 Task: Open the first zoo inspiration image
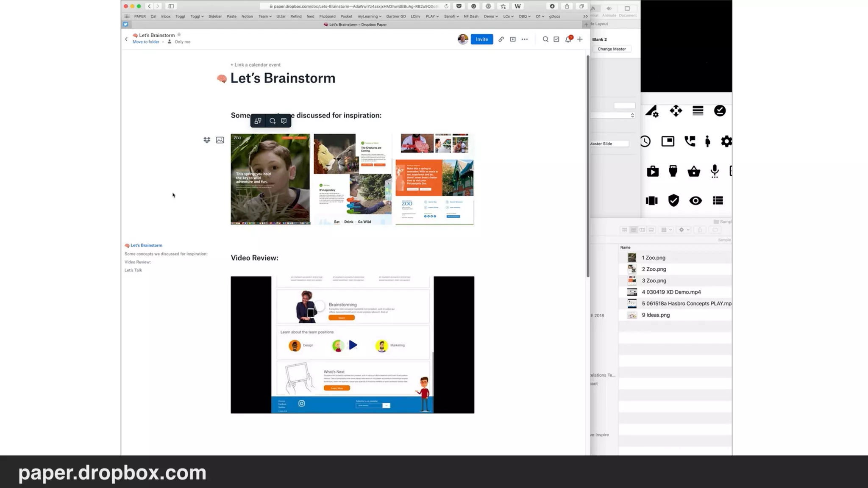[270, 179]
